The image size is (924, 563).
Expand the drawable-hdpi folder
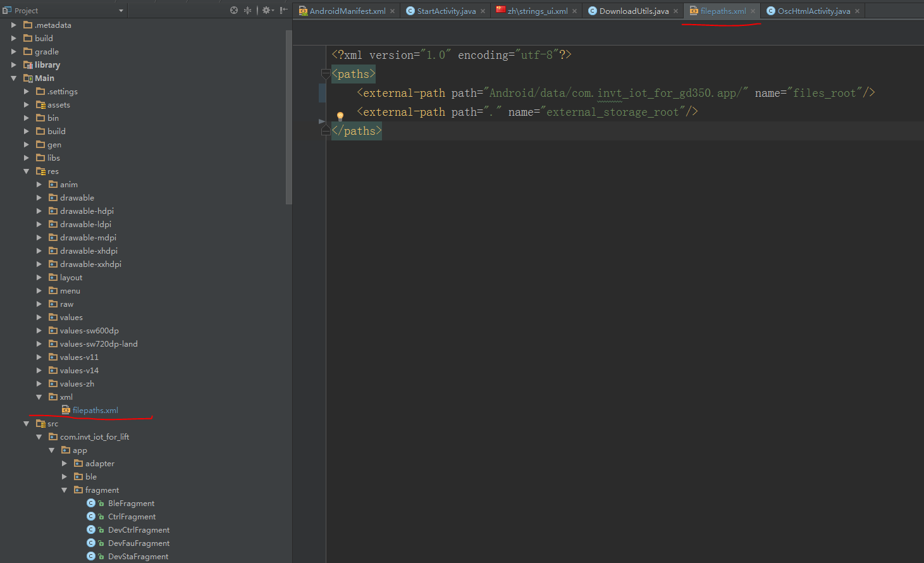39,211
